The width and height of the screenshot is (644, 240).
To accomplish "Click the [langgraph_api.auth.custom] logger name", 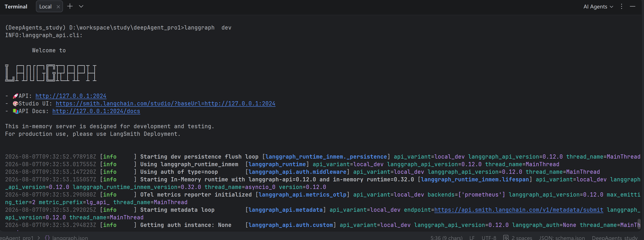I will pos(291,225).
